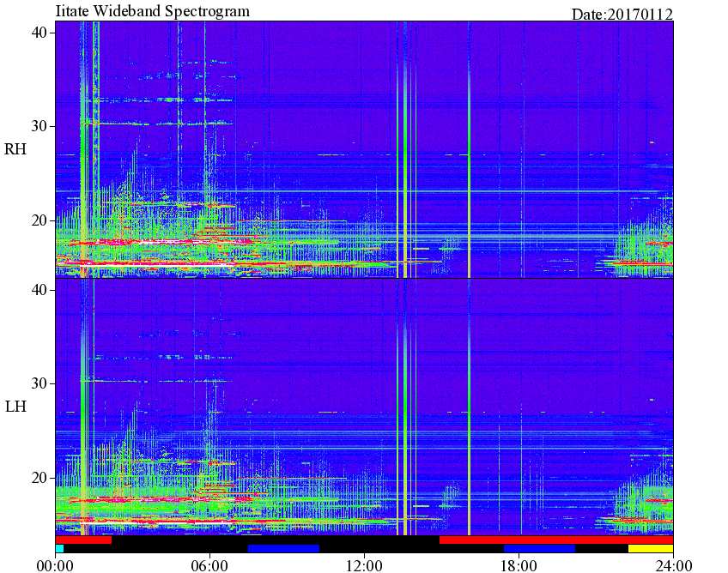The width and height of the screenshot is (728, 573).
Task: Click the blue bar between 06:00 and 12:00
Action: (x=283, y=548)
